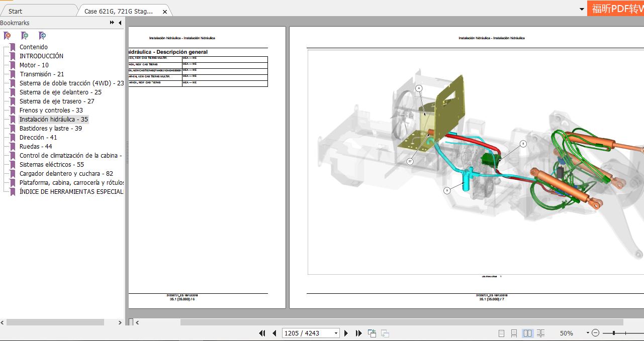
Task: Click the go to bookmark arrow icon
Action: point(42,36)
